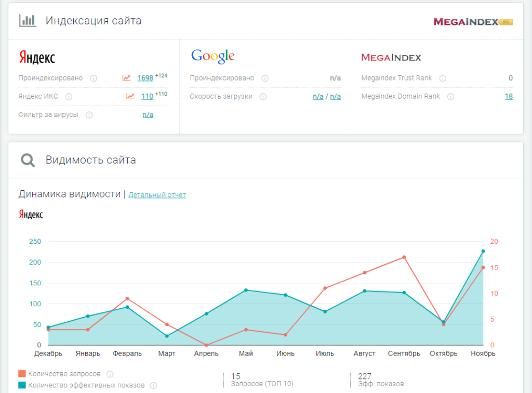The width and height of the screenshot is (532, 393).
Task: Open the Megaindex Domain Rank 18 link
Action: (509, 97)
